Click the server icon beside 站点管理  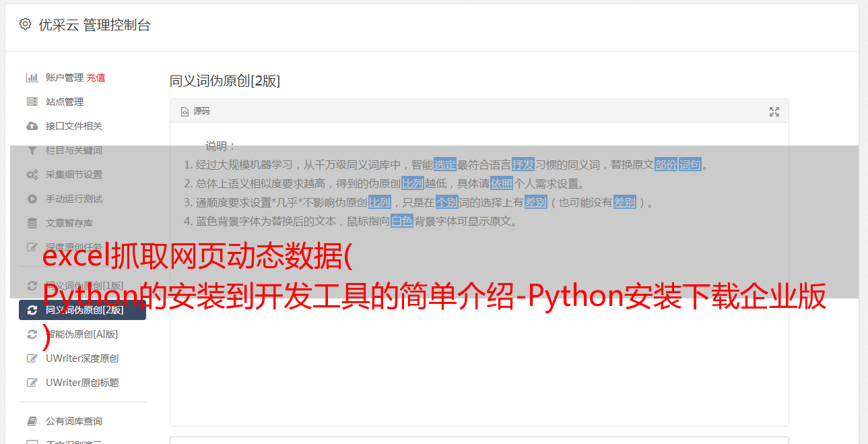32,102
